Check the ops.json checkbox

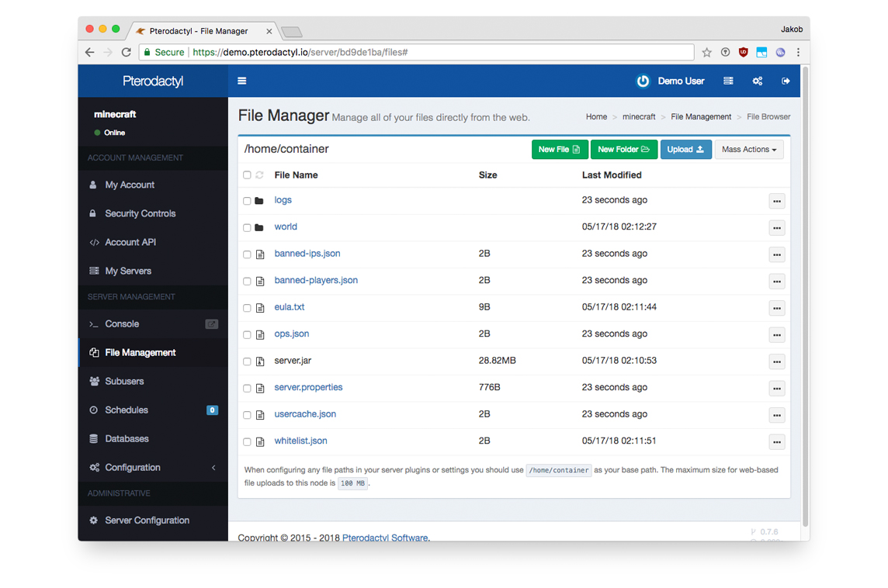[247, 334]
